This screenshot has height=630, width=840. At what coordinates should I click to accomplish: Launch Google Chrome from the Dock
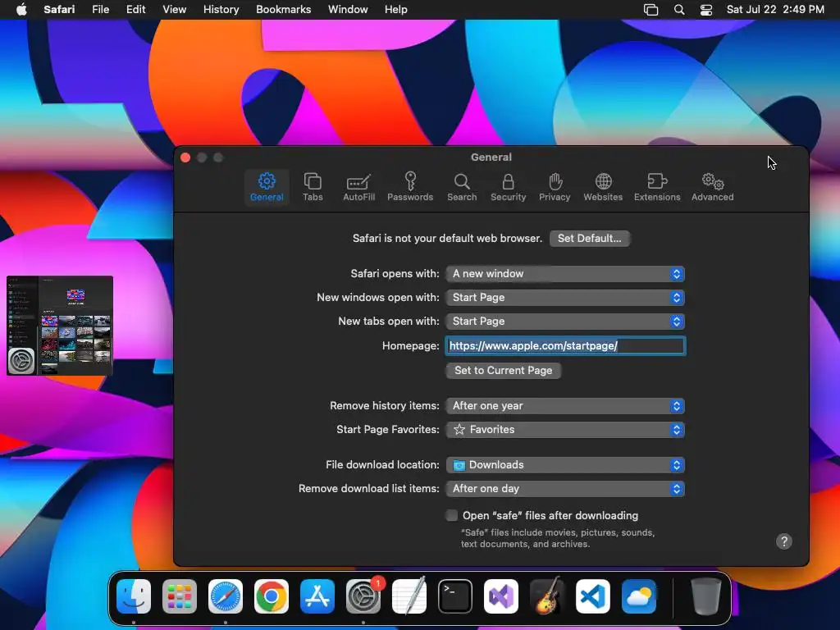[x=271, y=596]
